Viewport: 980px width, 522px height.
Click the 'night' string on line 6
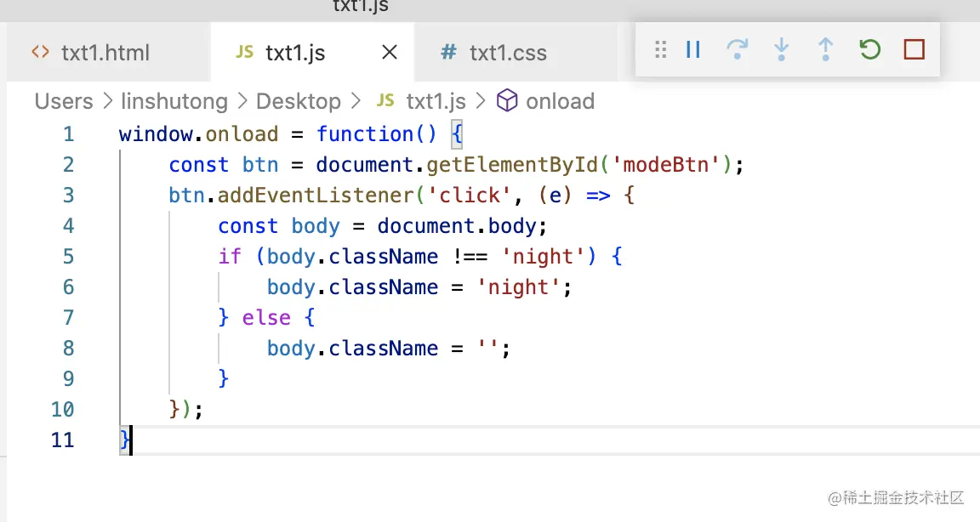click(x=518, y=287)
